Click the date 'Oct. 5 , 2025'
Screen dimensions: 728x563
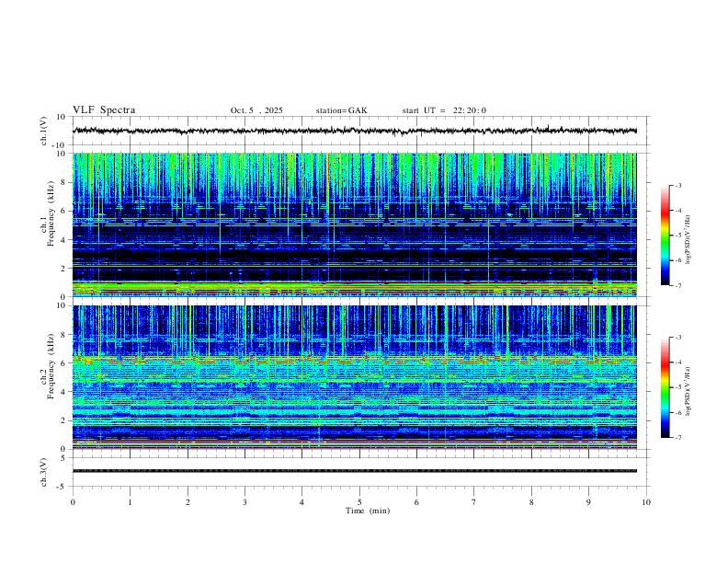coord(256,110)
